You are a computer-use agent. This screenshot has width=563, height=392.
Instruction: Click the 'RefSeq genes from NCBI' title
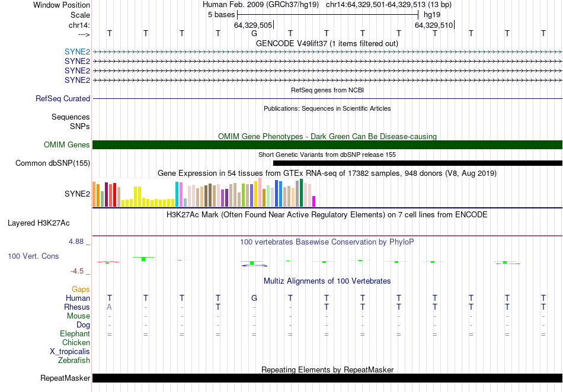click(327, 91)
